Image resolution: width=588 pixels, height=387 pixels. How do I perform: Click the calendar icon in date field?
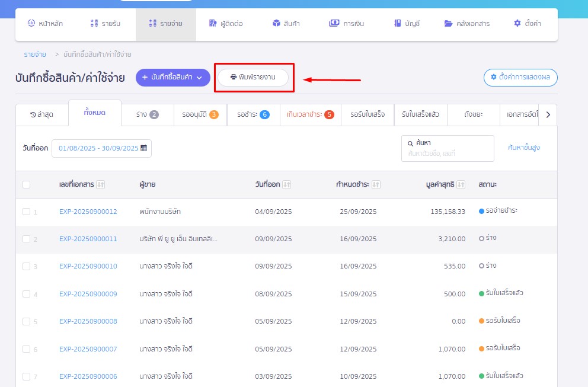tap(143, 148)
